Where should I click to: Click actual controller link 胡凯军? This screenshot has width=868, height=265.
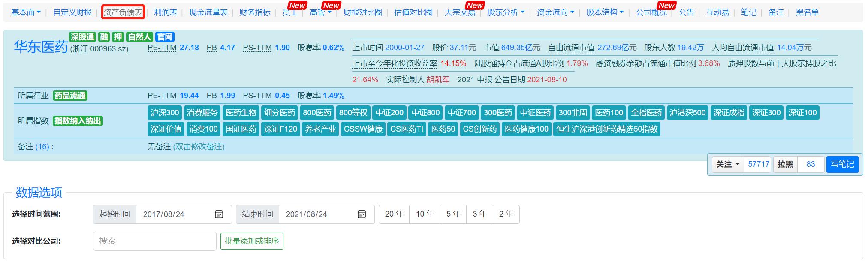[438, 80]
